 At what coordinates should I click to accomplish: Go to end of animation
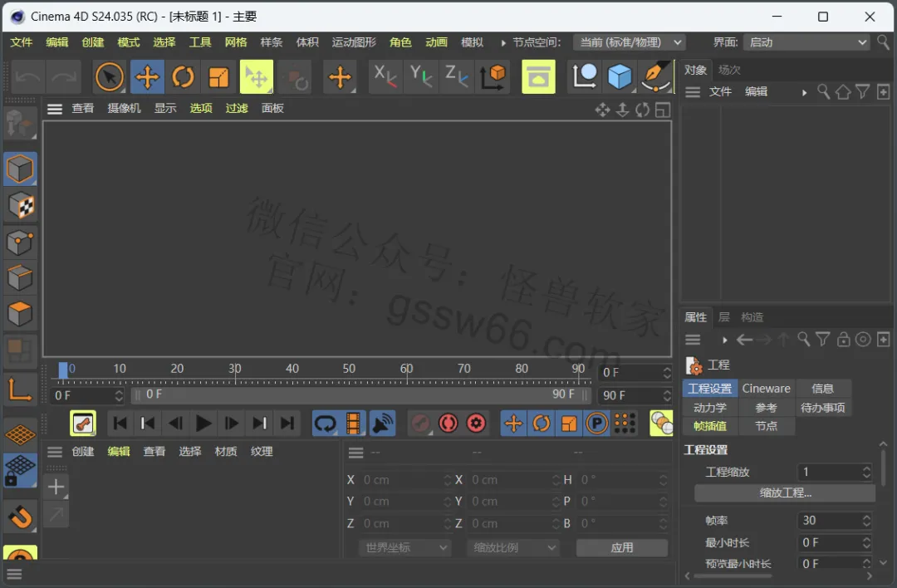[287, 424]
